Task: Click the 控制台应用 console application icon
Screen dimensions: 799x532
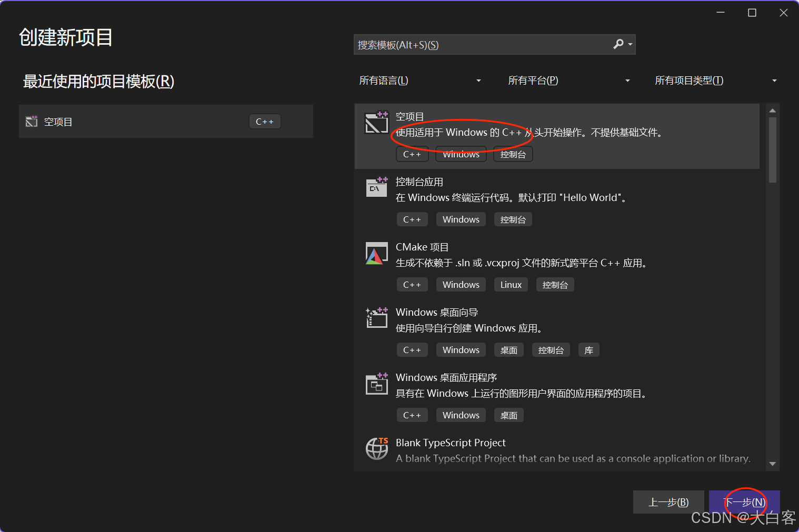Action: click(x=376, y=187)
